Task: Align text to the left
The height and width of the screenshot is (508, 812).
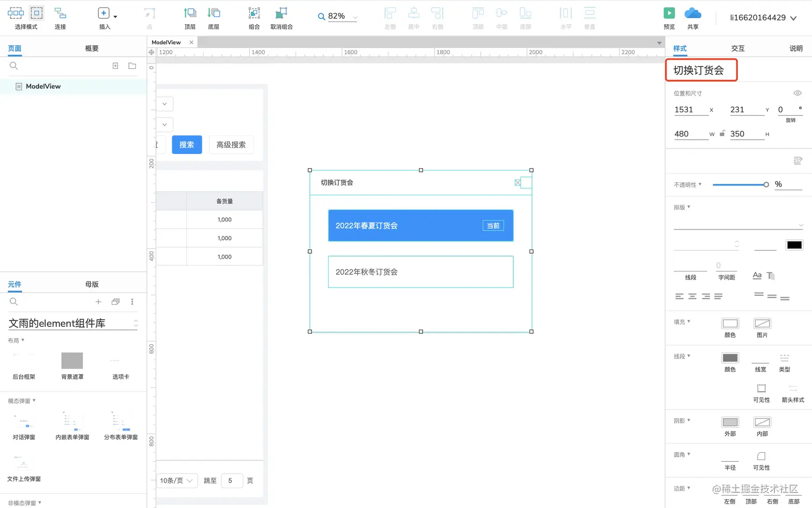Action: [x=679, y=296]
